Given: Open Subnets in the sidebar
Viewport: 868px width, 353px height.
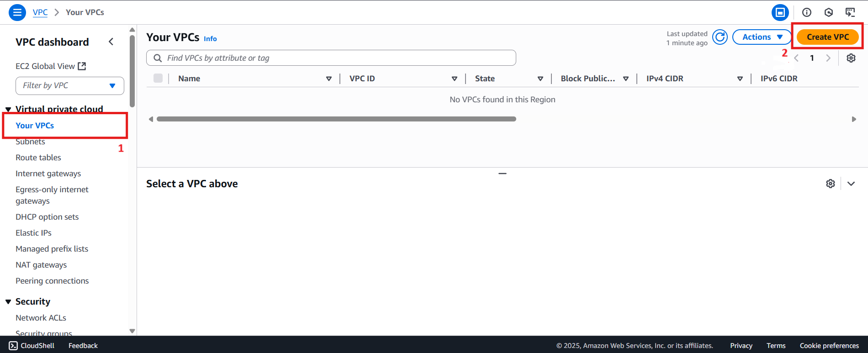Looking at the screenshot, I should (x=30, y=142).
